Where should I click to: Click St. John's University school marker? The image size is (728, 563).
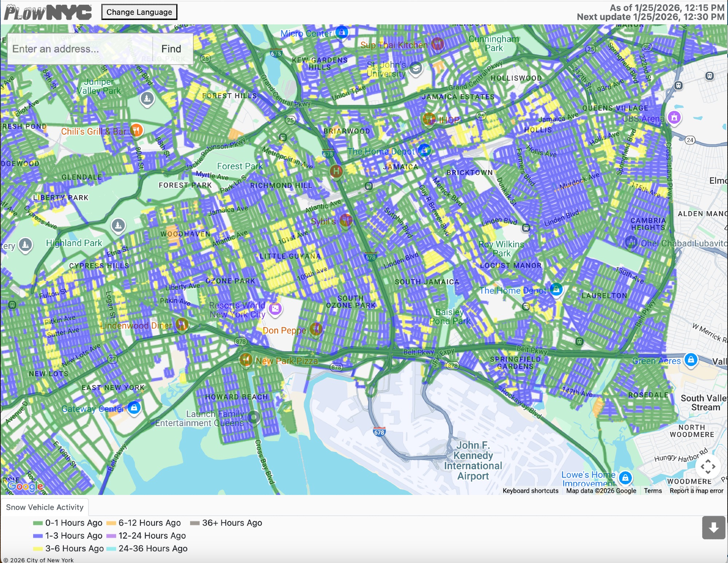(x=416, y=68)
